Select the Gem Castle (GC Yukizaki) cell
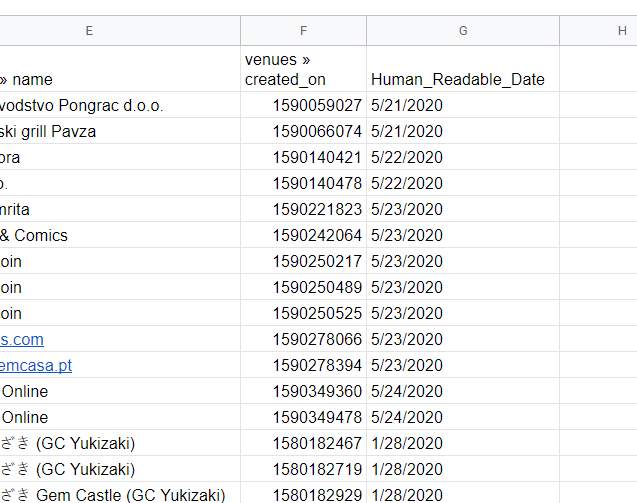637x503 pixels. point(120,493)
